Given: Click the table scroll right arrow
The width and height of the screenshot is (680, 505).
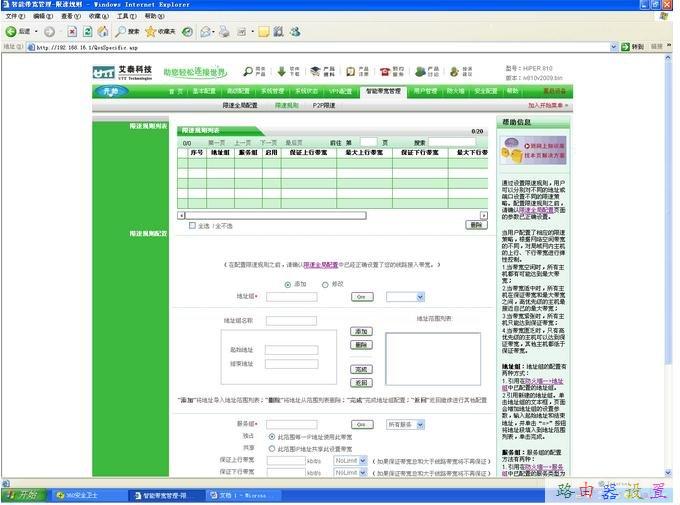Looking at the screenshot, I should [484, 215].
